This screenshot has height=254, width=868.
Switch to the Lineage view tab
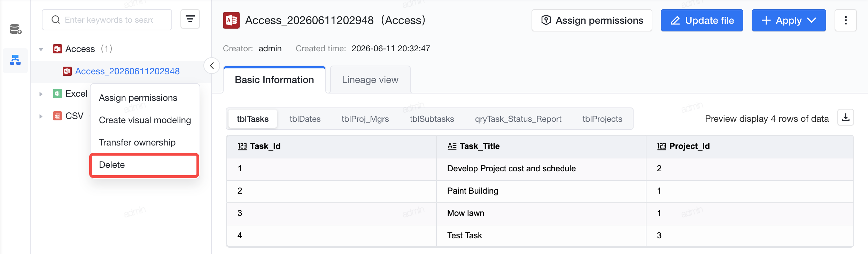(370, 80)
